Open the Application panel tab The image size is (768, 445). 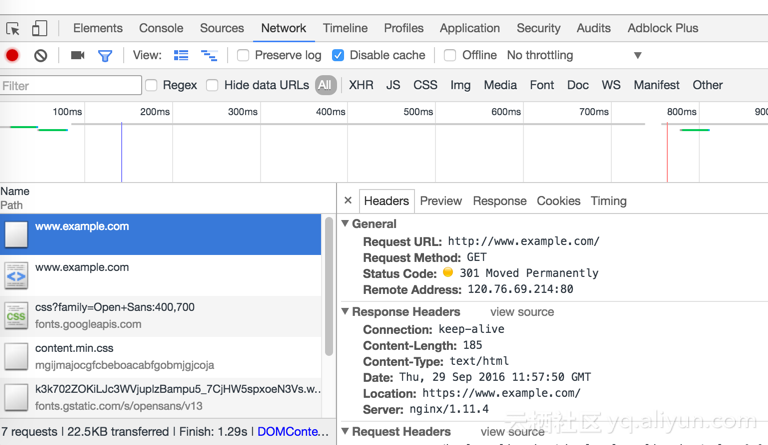pos(470,28)
